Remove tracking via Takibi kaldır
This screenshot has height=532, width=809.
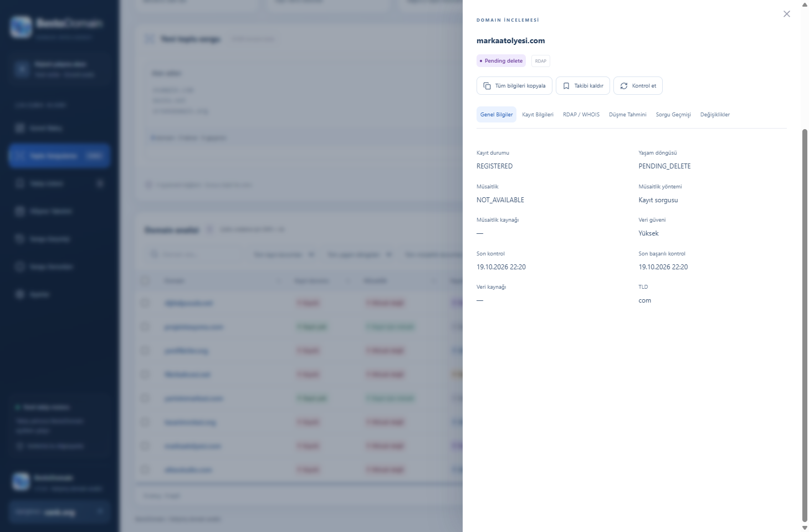(x=583, y=86)
